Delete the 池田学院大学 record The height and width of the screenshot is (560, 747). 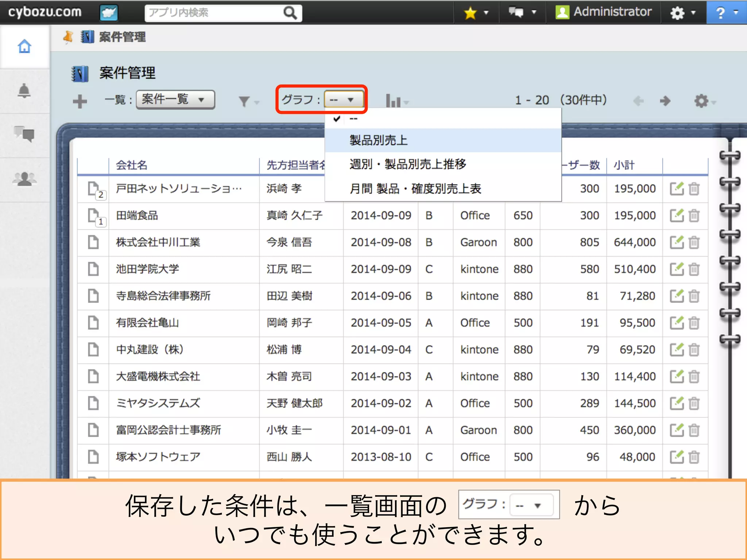tap(694, 269)
